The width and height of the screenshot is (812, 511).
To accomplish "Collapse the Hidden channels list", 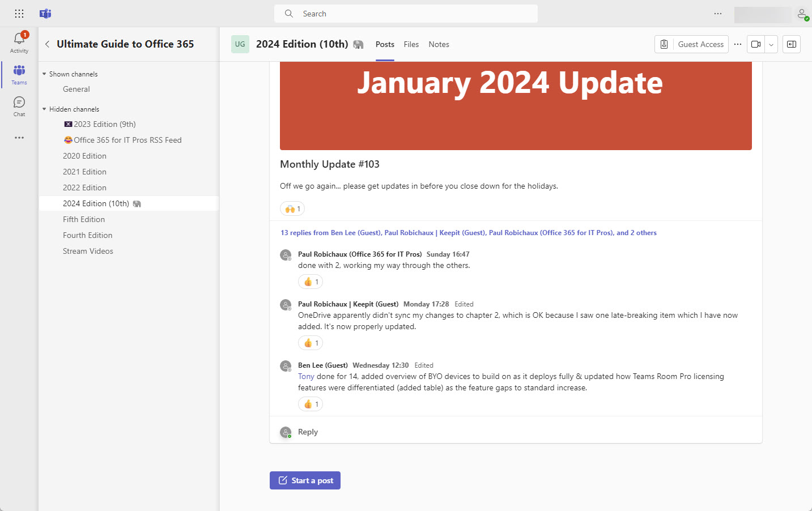I will (44, 109).
